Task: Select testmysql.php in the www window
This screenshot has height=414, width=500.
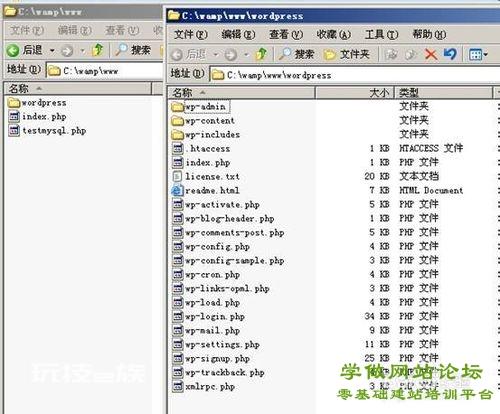Action: 47,131
